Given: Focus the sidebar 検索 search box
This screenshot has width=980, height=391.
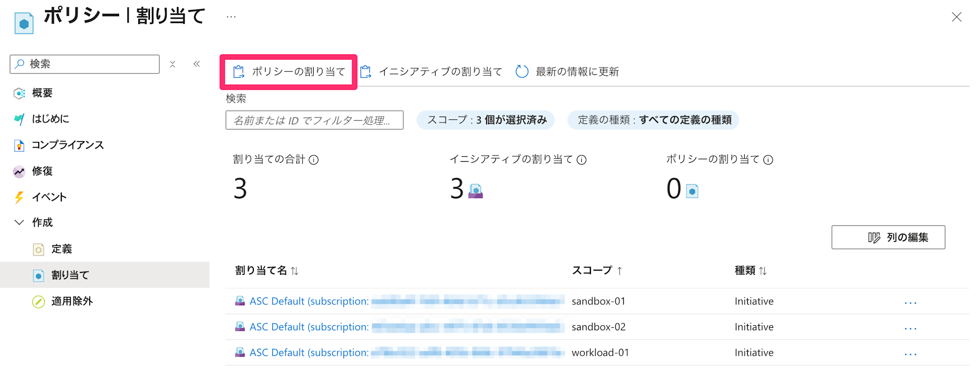Looking at the screenshot, I should (85, 64).
